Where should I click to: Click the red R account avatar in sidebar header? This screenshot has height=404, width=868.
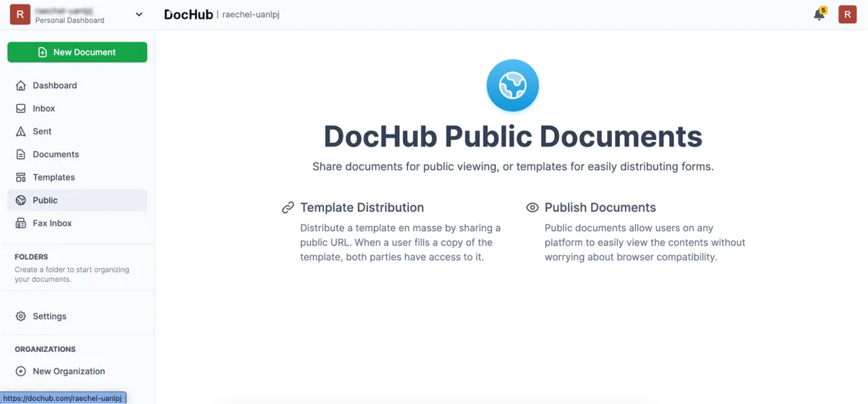point(20,14)
